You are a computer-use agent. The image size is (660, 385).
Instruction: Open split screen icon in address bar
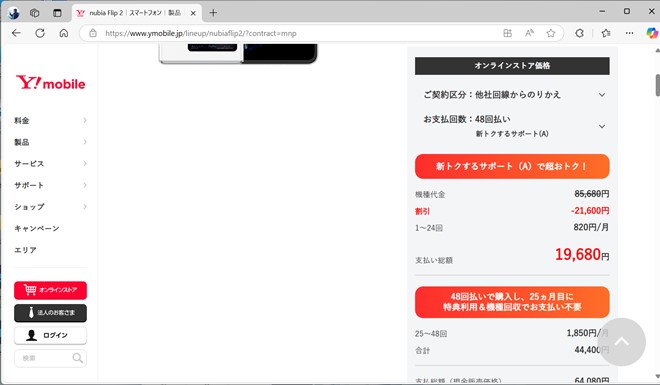[508, 33]
